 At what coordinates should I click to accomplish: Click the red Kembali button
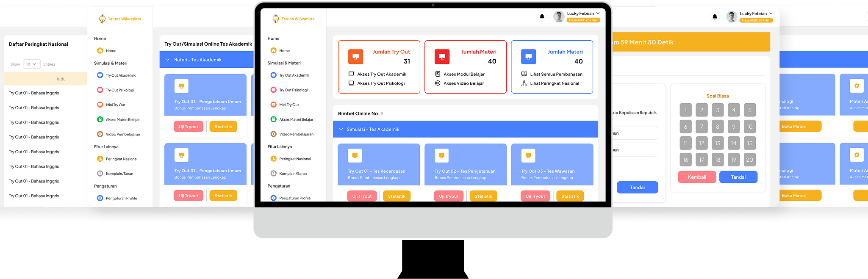[x=697, y=177]
